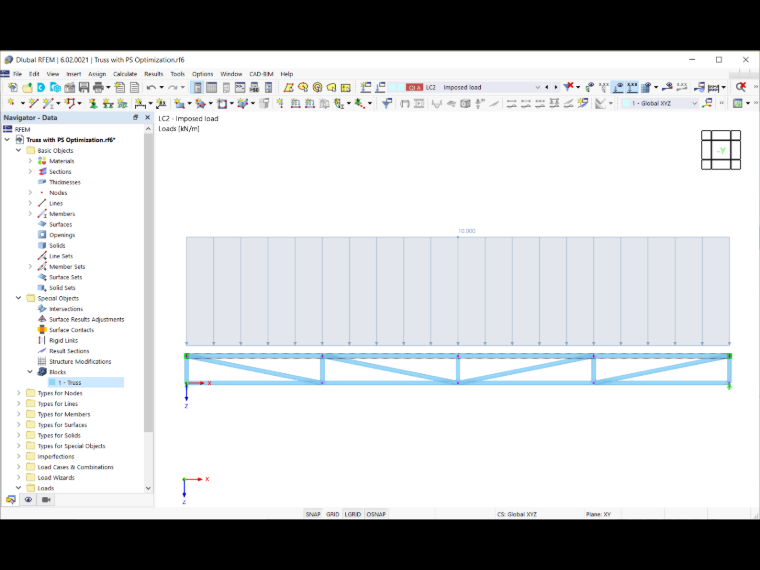Select the new line tool
The image size is (760, 570).
33,103
